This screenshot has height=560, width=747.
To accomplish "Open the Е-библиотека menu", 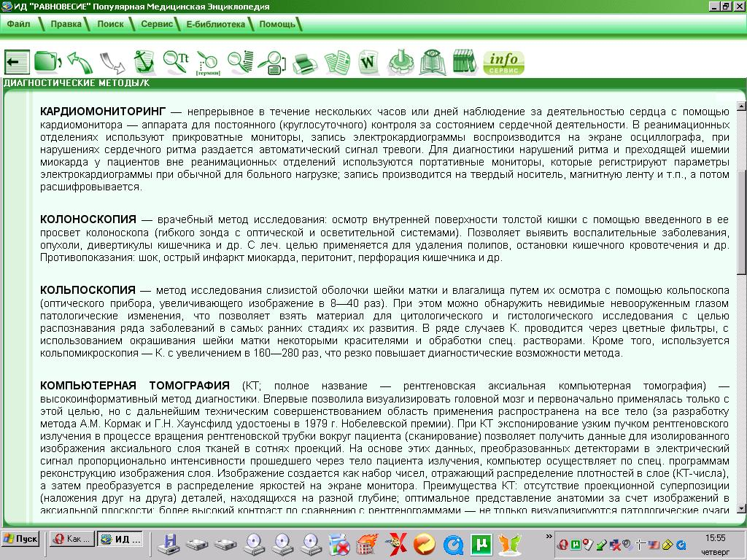I will coord(215,24).
